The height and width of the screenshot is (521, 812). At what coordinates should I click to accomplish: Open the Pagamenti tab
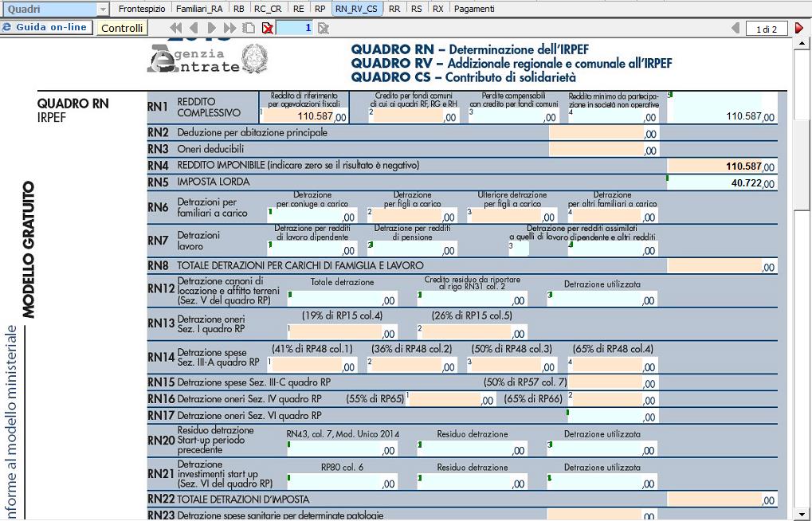point(474,9)
